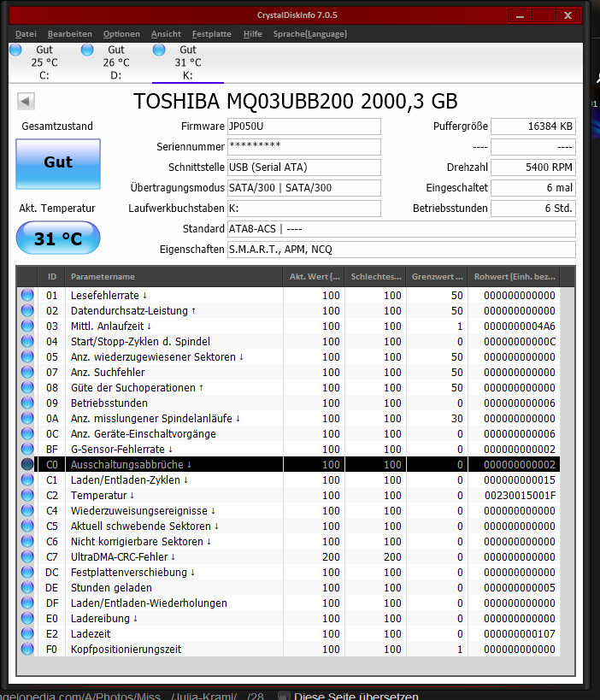This screenshot has height=700, width=600.
Task: Click status icon of Datendurchsatz-Leistung row
Action: pyautogui.click(x=27, y=311)
